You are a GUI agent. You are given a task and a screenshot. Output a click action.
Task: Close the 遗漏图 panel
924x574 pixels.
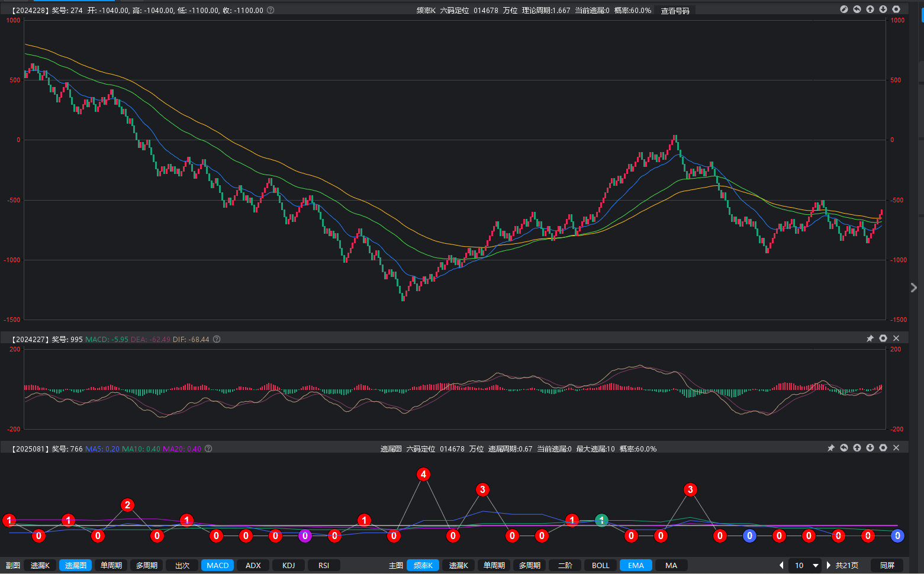(896, 448)
